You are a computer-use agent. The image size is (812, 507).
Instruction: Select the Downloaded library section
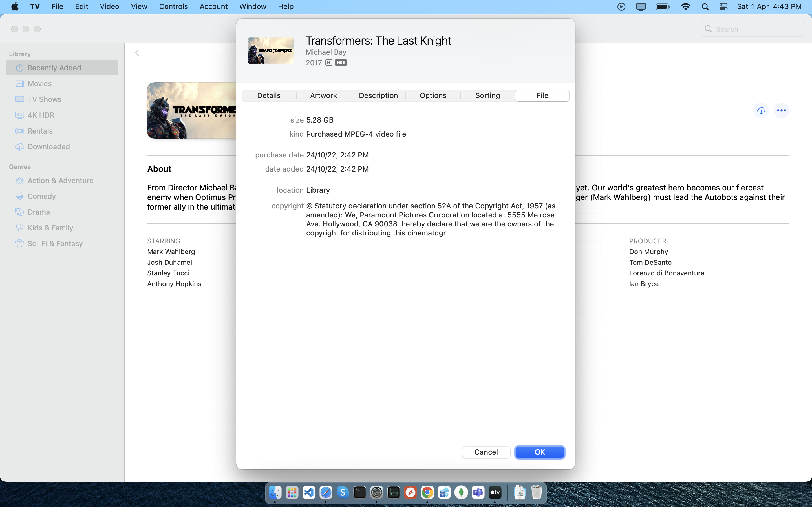(x=49, y=146)
